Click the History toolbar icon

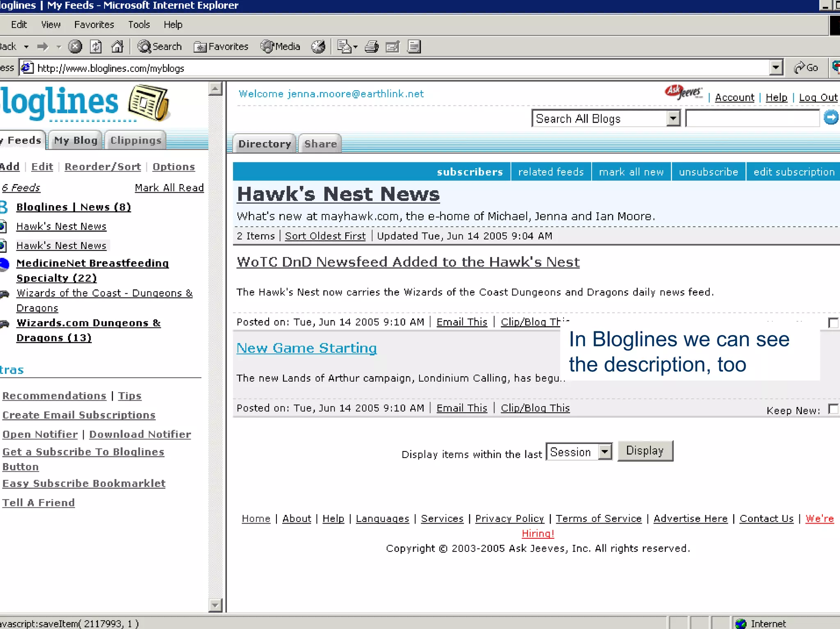click(x=318, y=47)
